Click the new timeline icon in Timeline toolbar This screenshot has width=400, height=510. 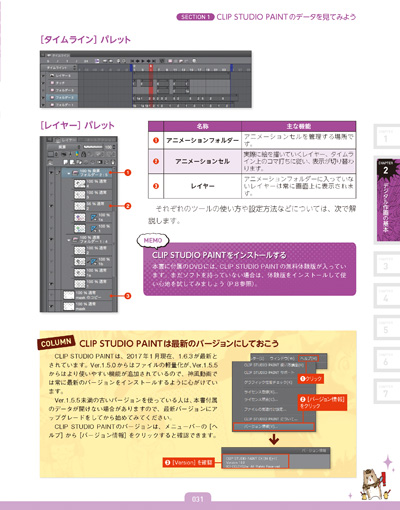pos(97,61)
